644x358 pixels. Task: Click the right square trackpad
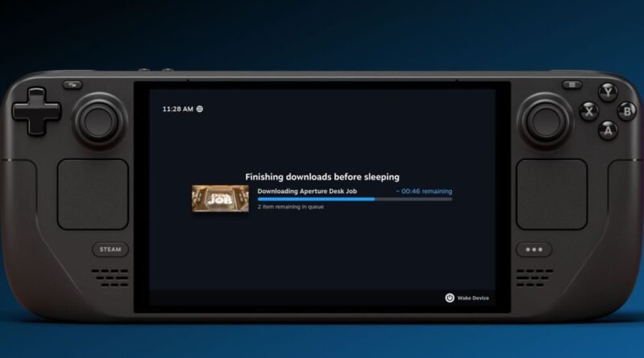551,195
